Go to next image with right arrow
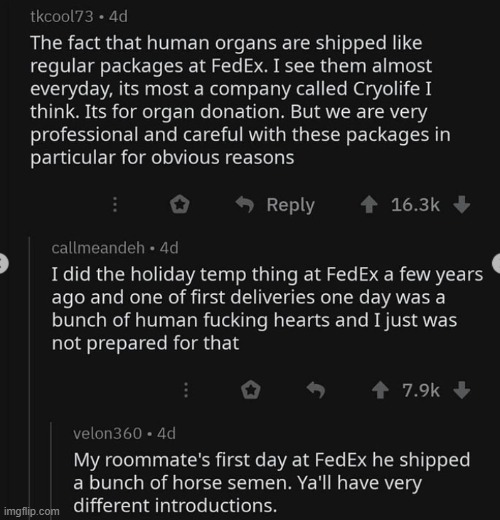The width and height of the screenshot is (500, 520). 496,263
